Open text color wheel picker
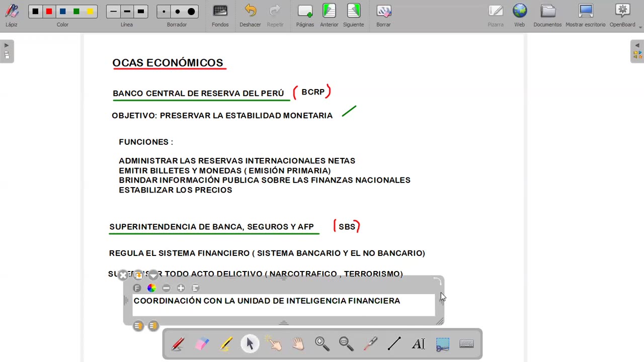Image resolution: width=644 pixels, height=362 pixels. point(151,288)
